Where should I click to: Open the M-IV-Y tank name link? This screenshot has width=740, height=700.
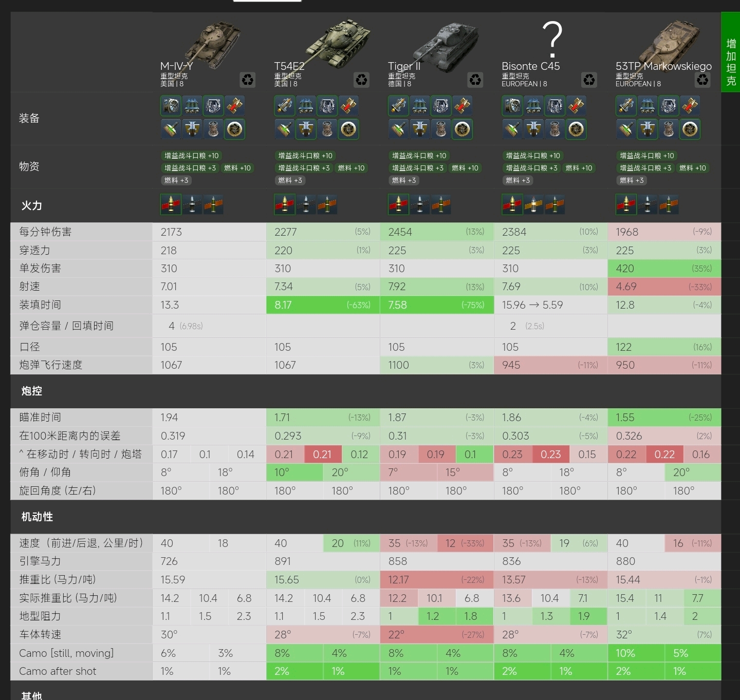tap(176, 66)
